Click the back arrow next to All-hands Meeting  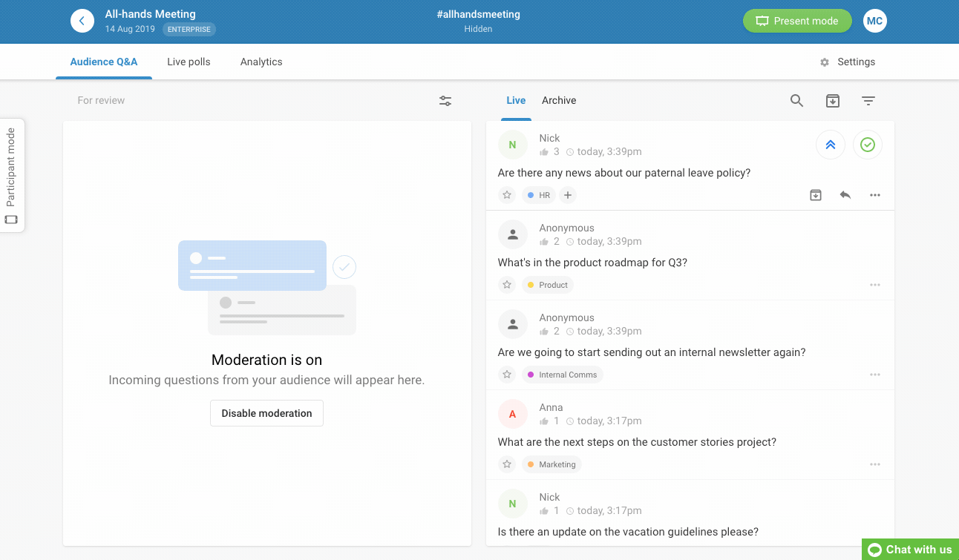point(82,21)
